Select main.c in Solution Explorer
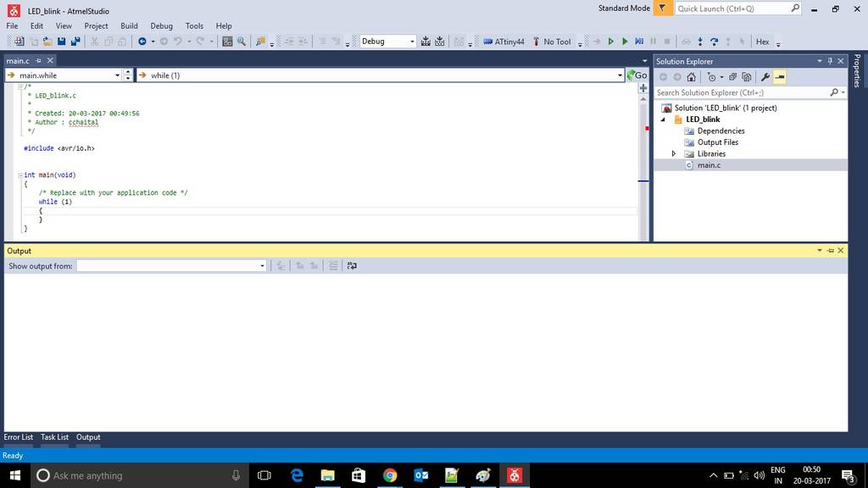This screenshot has width=868, height=488. (x=709, y=165)
